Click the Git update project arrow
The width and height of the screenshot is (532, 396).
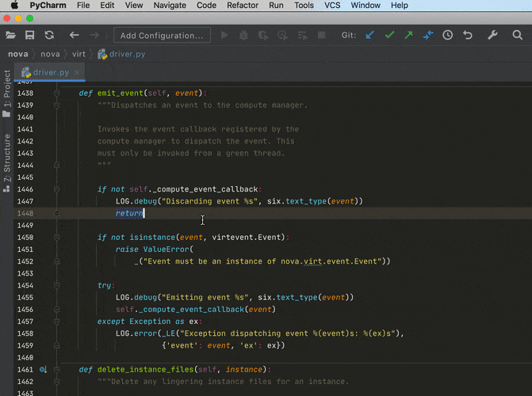pyautogui.click(x=370, y=35)
